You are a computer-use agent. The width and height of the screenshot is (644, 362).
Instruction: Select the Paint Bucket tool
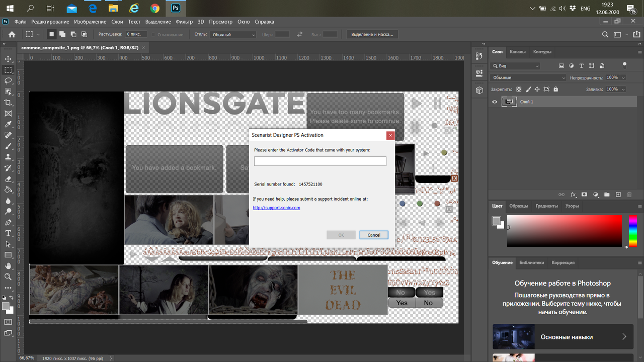point(8,190)
